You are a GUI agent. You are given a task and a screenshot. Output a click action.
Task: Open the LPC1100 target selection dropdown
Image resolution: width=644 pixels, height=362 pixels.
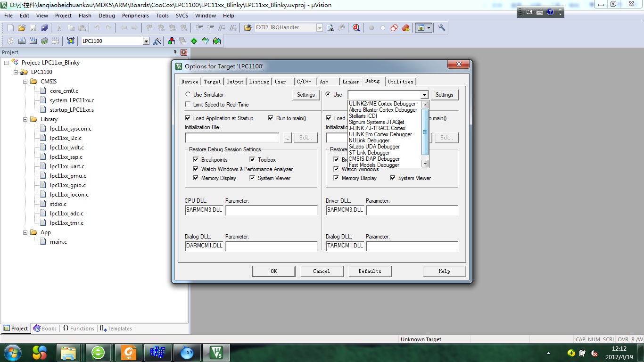click(x=146, y=41)
